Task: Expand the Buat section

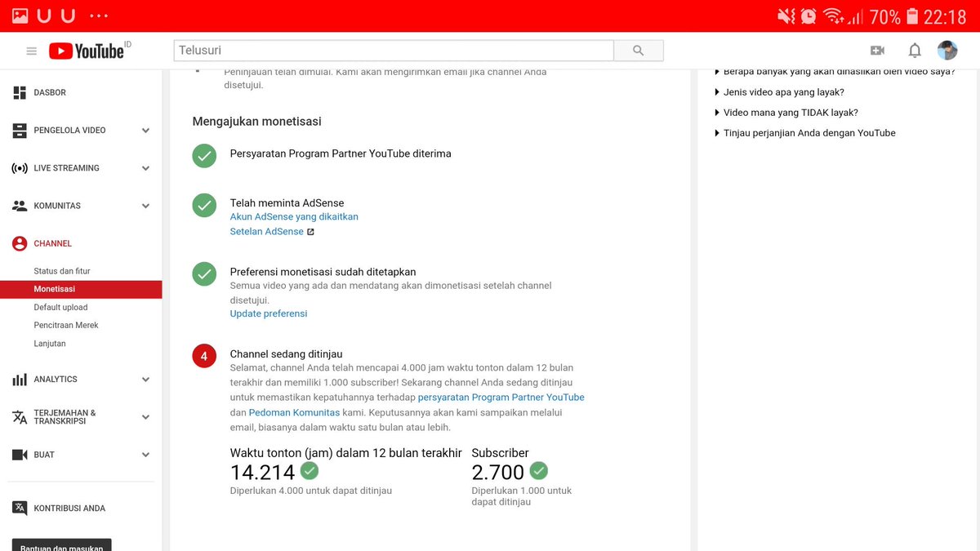Action: (146, 455)
